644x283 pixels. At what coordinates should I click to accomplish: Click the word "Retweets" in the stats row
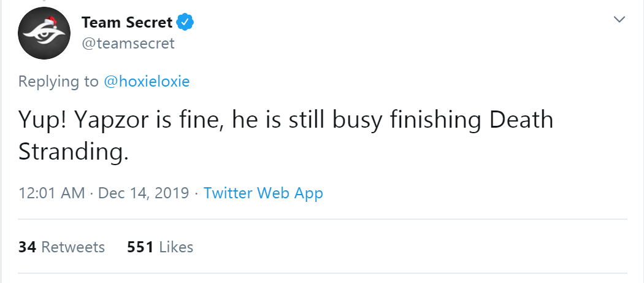(73, 247)
